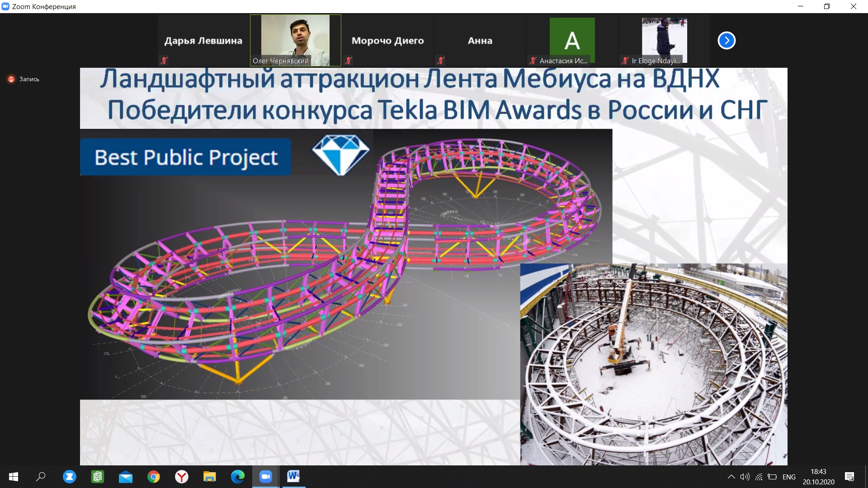The width and height of the screenshot is (868, 488).
Task: Select Анастасия Ис... participant tile
Action: 572,41
